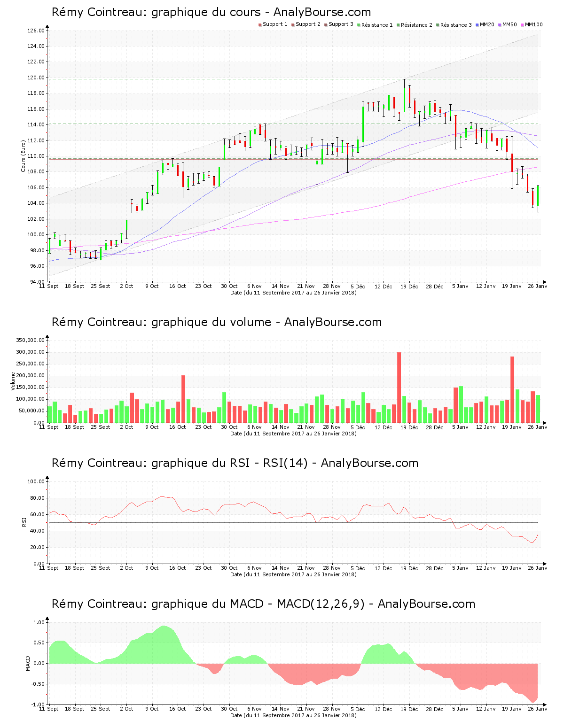Click the '9 Oct' date under RSI chart
The width and height of the screenshot is (564, 728).
152,568
